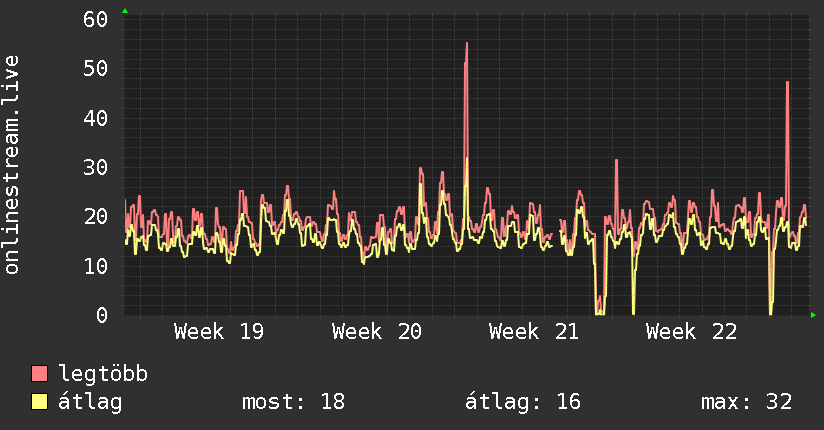Click the 50 y-axis value label
Screen dimensions: 824x430
coord(95,69)
